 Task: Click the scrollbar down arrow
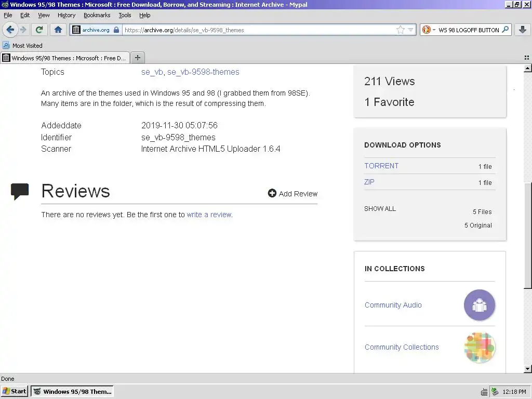click(x=528, y=369)
